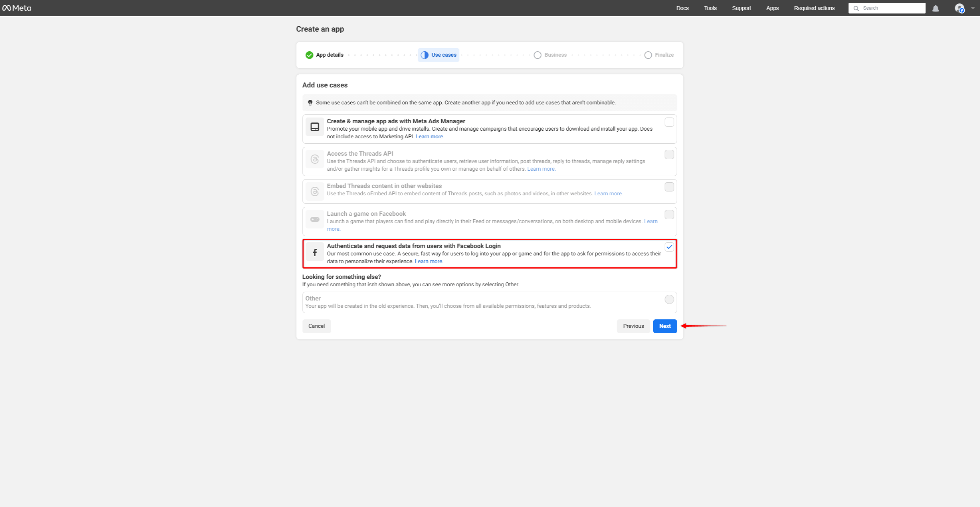Image resolution: width=980 pixels, height=507 pixels.
Task: Uncheck the Facebook Login use case checkbox
Action: [x=669, y=247]
